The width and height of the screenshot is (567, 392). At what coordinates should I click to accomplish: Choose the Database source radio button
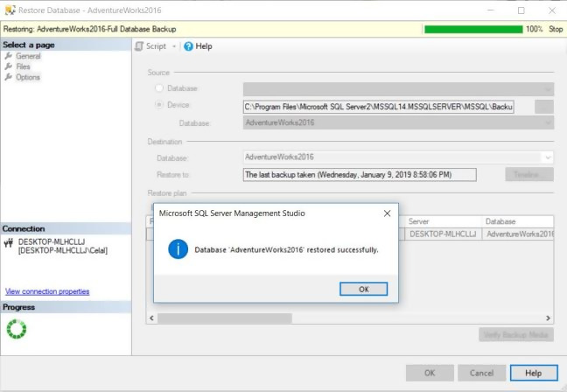[159, 87]
